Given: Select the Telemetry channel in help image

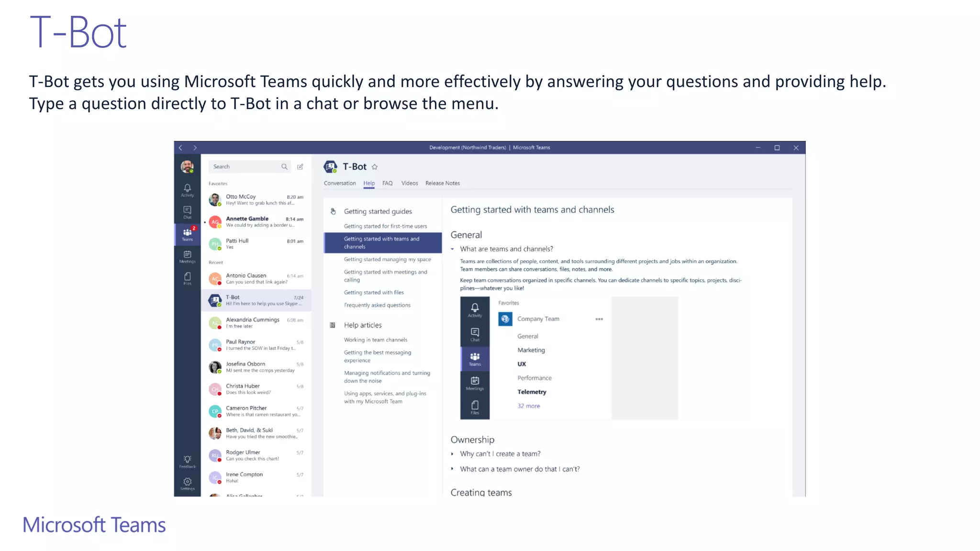Looking at the screenshot, I should [532, 392].
